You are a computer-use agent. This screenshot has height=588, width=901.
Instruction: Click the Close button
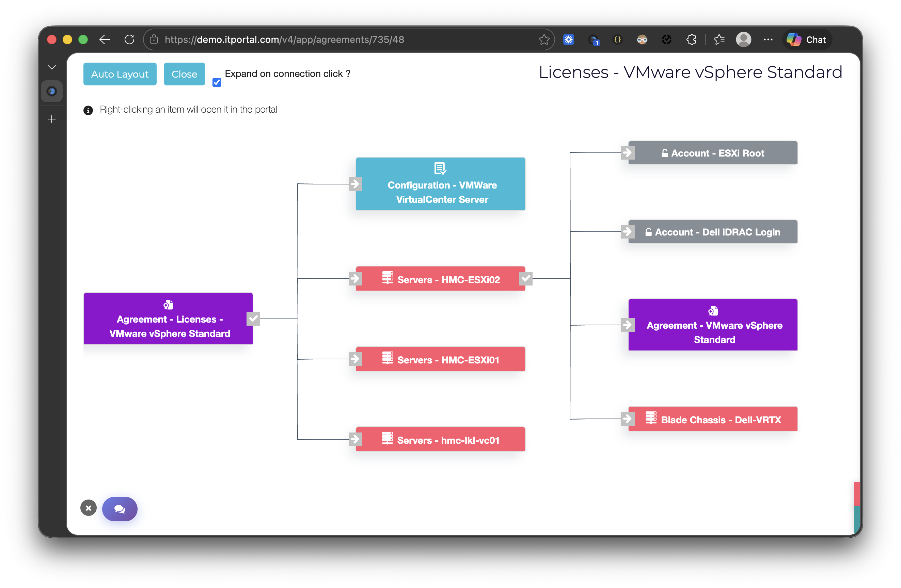coord(184,74)
